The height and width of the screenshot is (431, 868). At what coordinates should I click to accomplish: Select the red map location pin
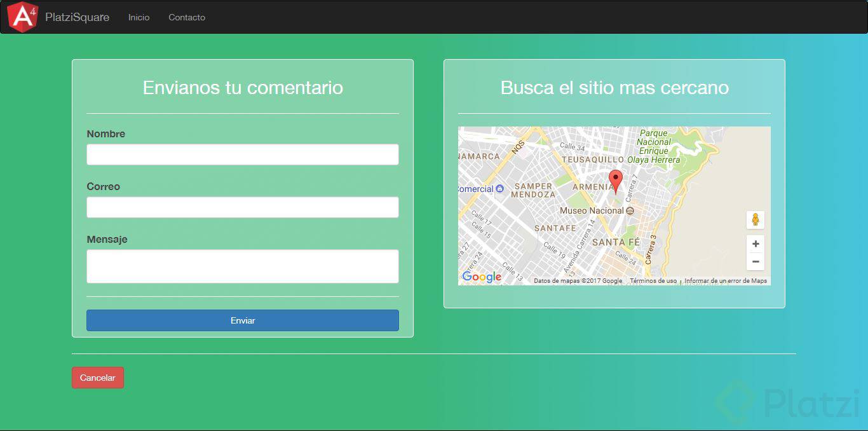click(x=615, y=181)
